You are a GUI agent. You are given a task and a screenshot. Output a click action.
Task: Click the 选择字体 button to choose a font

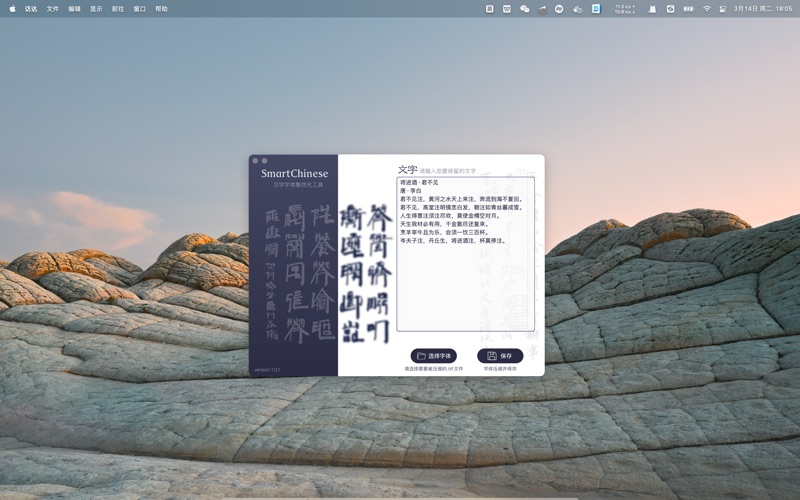434,356
